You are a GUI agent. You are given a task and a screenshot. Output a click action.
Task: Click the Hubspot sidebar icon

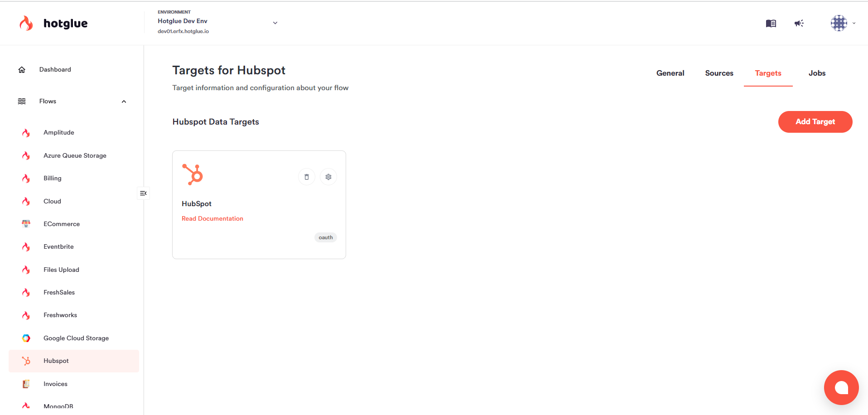point(26,361)
